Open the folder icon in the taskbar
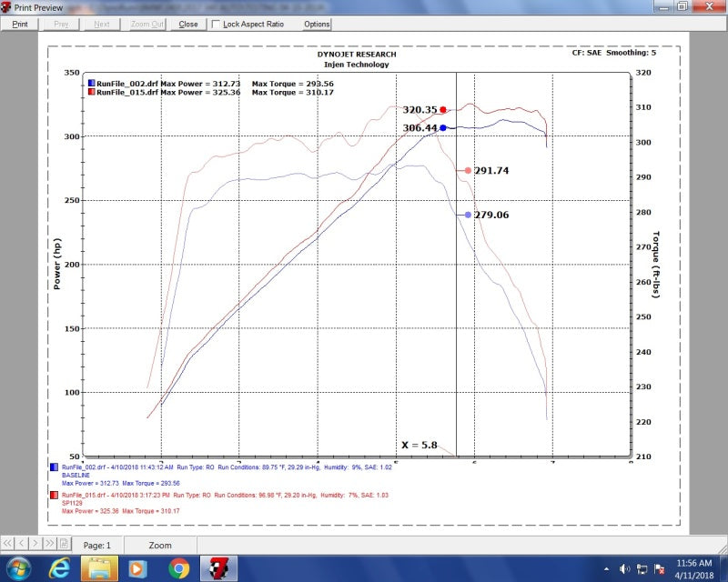Image resolution: width=728 pixels, height=582 pixels. coord(97,567)
